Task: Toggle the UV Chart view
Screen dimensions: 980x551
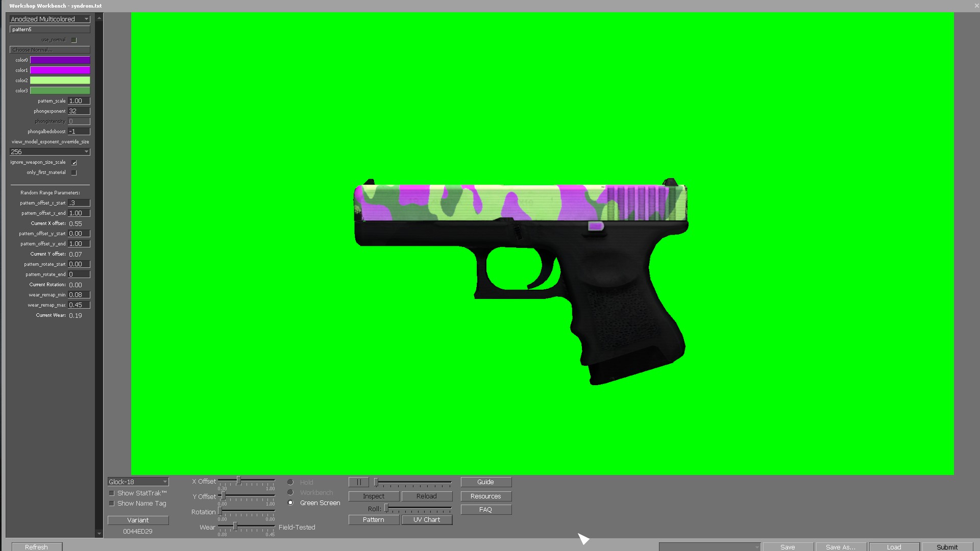Action: (427, 520)
